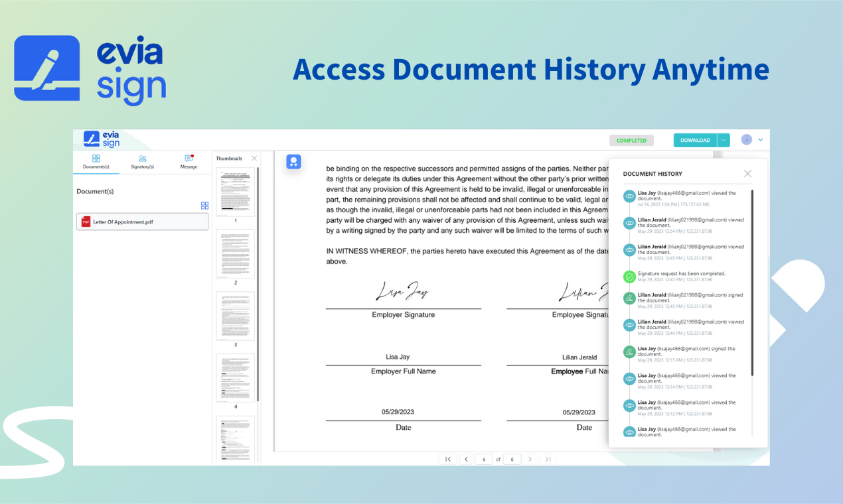Expand the chevron next to the user avatar

[x=761, y=140]
